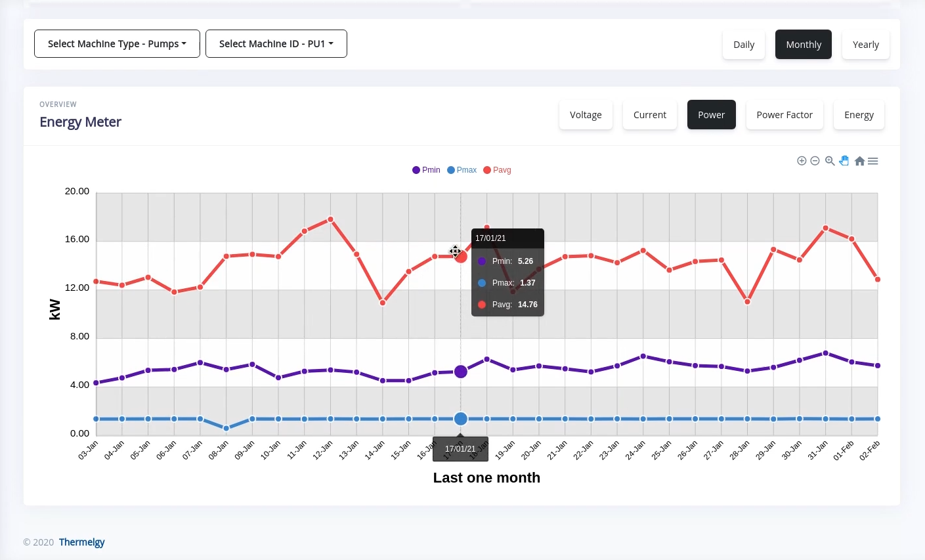
Task: Click the highlighted Pavg point for 17/01/21
Action: (x=461, y=257)
